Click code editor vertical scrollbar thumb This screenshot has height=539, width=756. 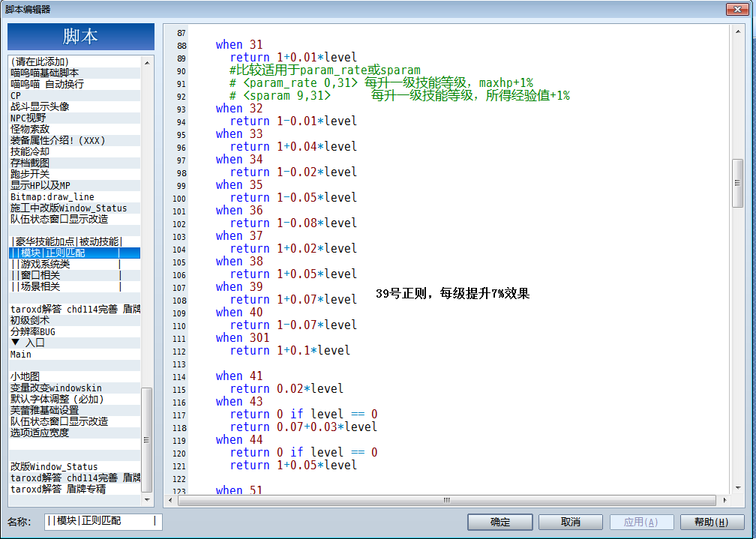point(738,183)
